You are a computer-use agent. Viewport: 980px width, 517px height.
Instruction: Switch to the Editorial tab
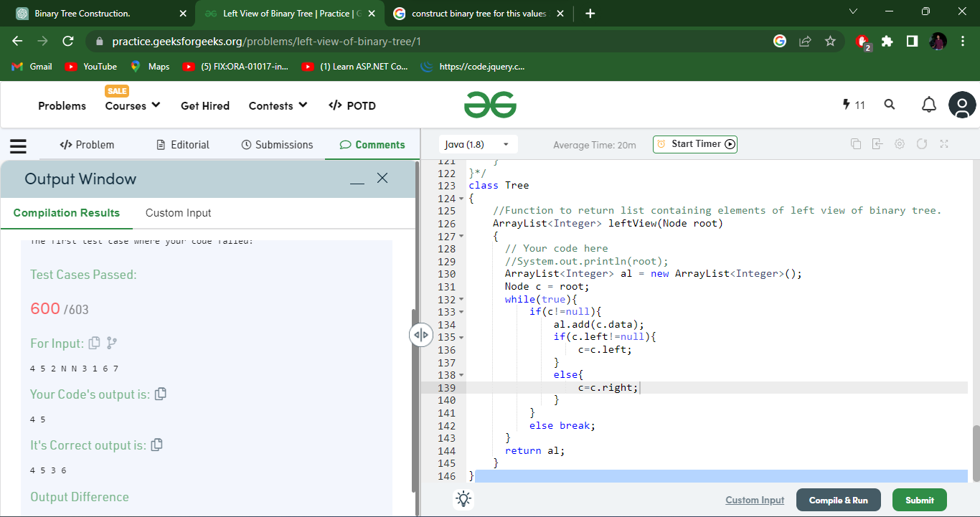[x=183, y=145]
